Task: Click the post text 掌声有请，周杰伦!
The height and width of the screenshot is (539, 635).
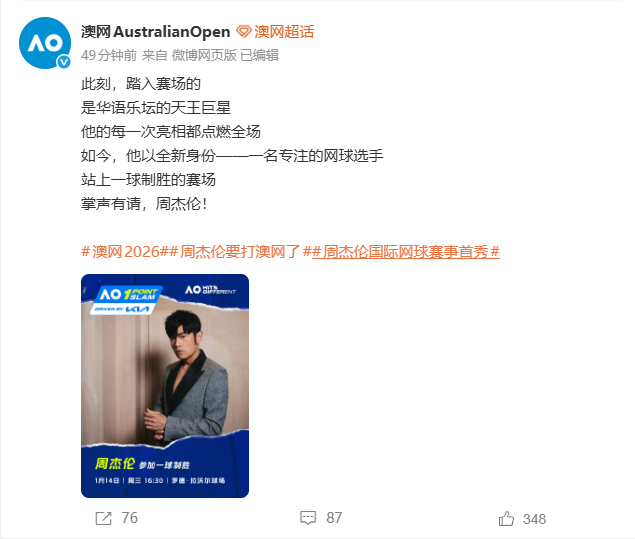Action: 144,204
